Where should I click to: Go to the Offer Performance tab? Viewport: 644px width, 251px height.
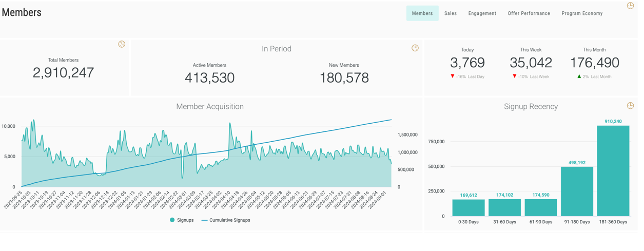(x=529, y=13)
